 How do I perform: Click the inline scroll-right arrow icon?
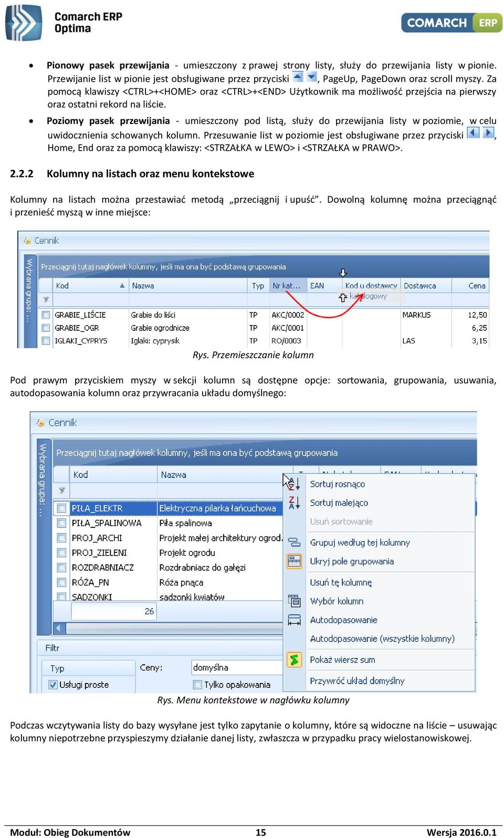point(488,132)
